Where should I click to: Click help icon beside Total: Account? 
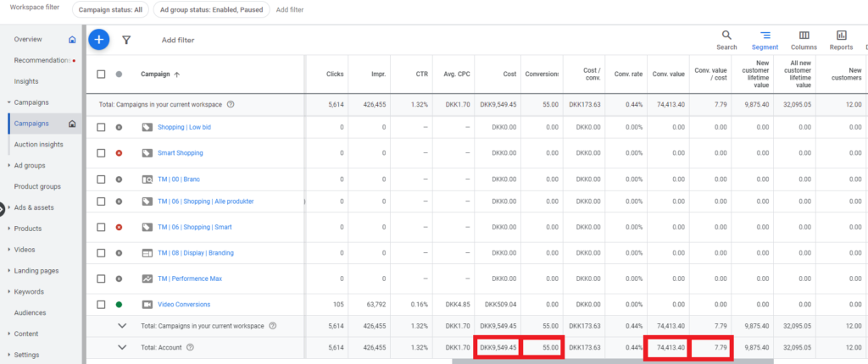tap(190, 347)
